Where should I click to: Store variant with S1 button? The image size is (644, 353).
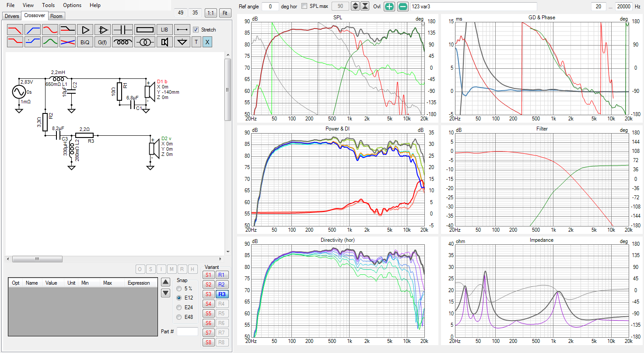[x=208, y=275]
